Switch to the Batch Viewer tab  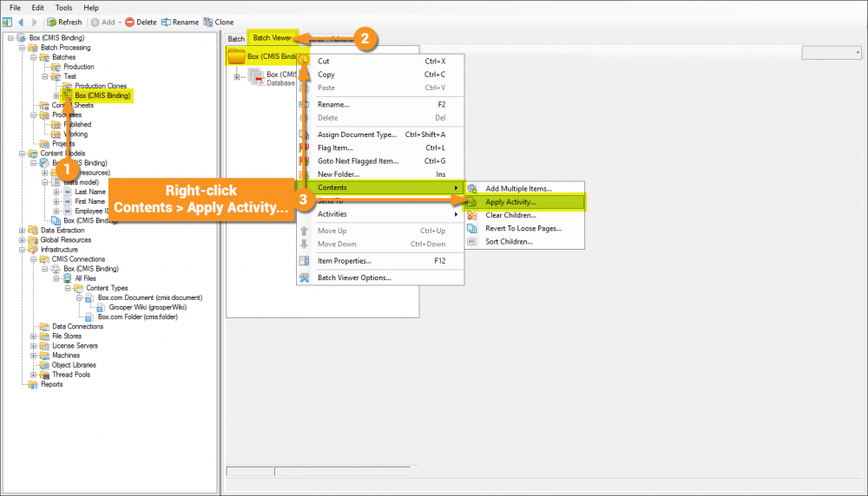coord(272,38)
